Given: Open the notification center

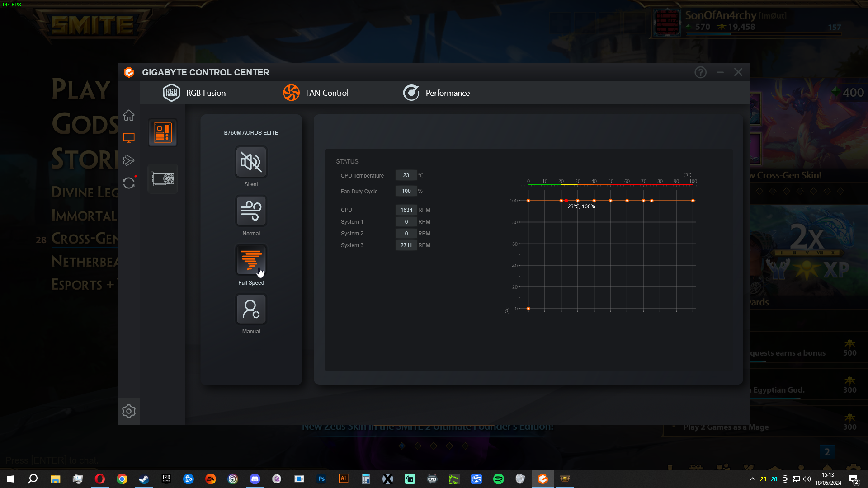Looking at the screenshot, I should pos(854,479).
